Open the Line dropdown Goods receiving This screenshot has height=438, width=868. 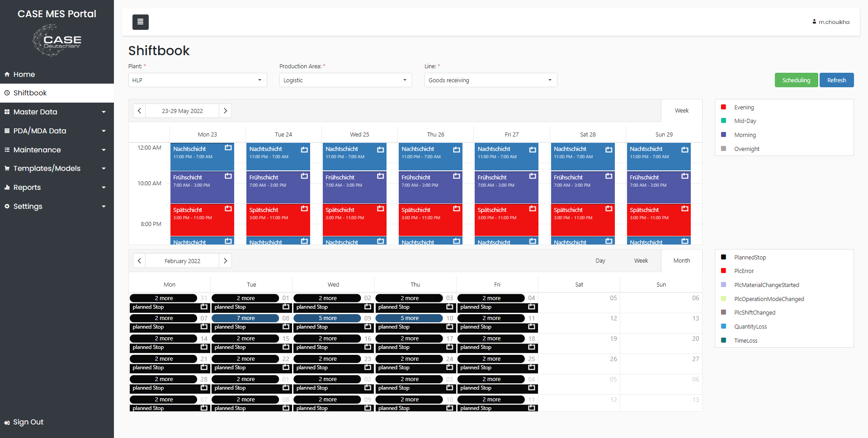[x=491, y=80]
